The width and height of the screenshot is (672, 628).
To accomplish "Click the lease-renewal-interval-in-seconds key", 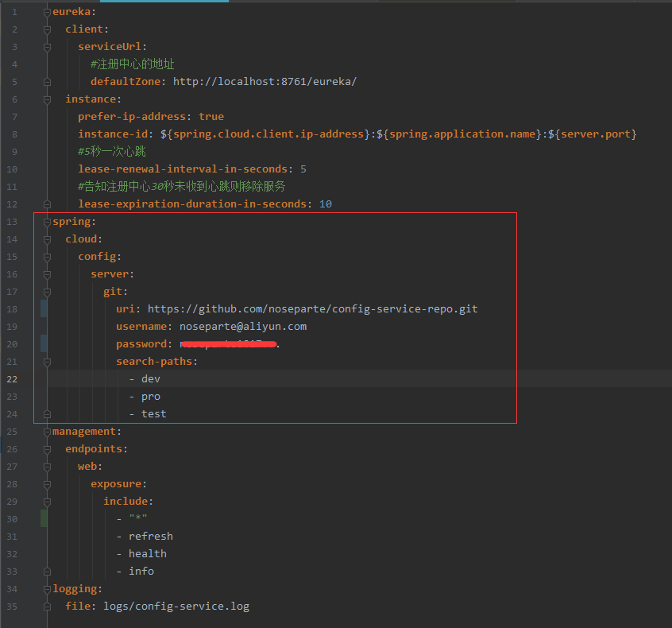I will [183, 169].
